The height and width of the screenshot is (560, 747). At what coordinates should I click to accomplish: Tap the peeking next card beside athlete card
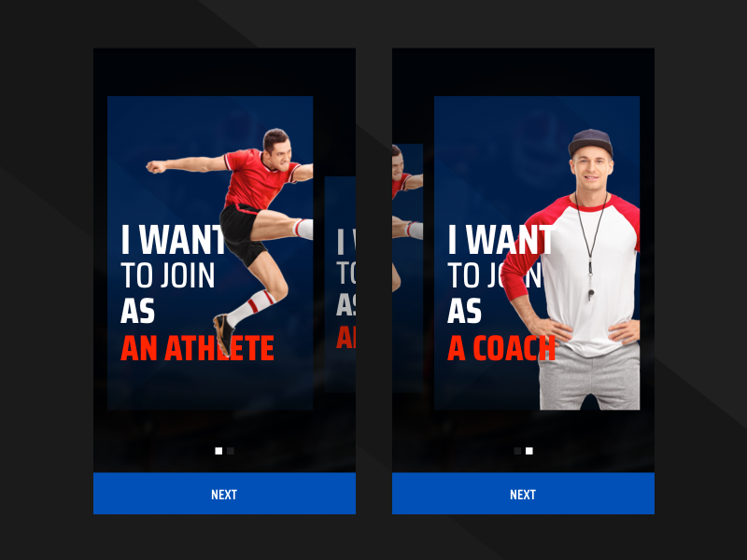pyautogui.click(x=340, y=285)
